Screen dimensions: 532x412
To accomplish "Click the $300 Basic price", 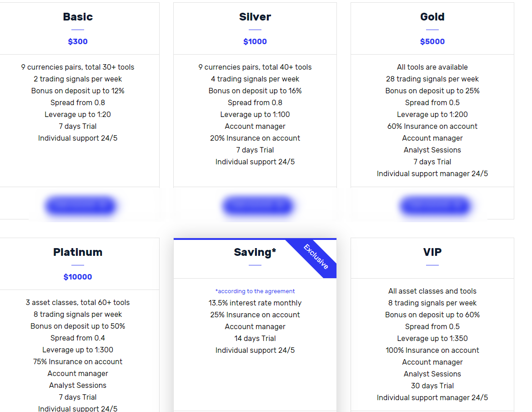I will [78, 41].
